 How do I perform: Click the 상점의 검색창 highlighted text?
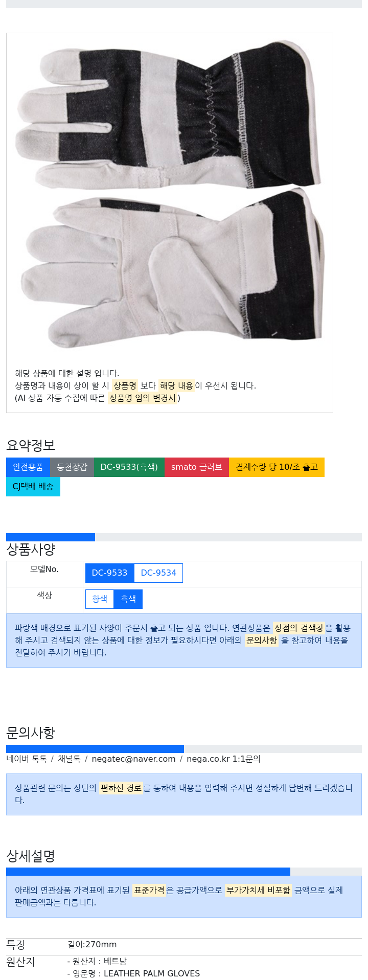[299, 628]
